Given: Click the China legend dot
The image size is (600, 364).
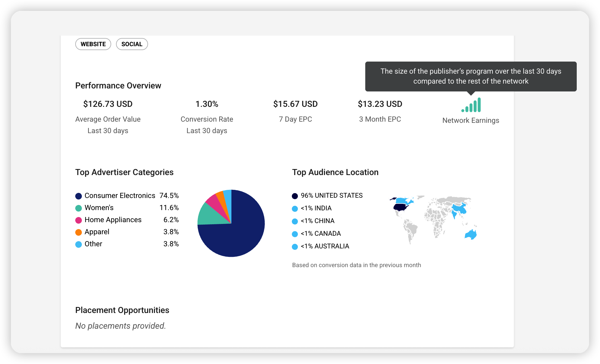Looking at the screenshot, I should click(295, 222).
